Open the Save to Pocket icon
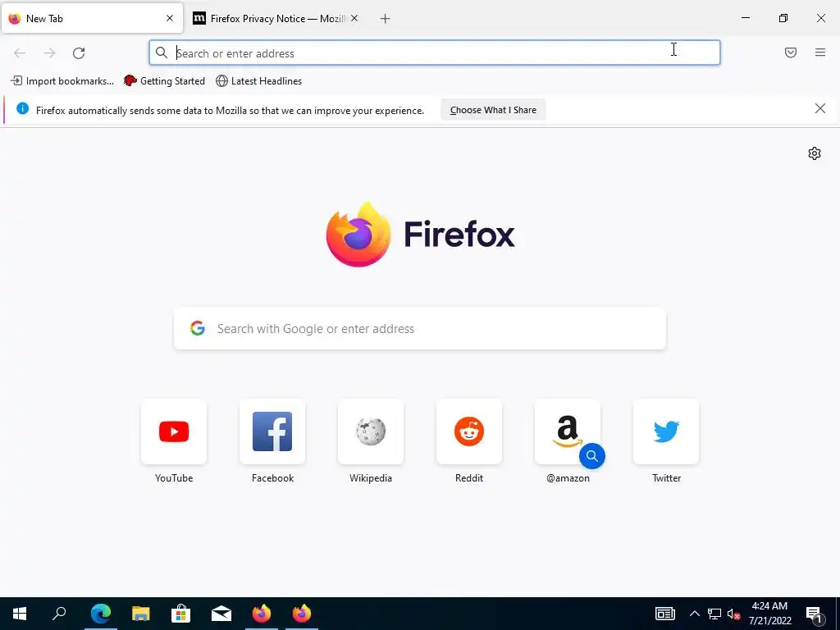This screenshot has width=840, height=630. [790, 52]
